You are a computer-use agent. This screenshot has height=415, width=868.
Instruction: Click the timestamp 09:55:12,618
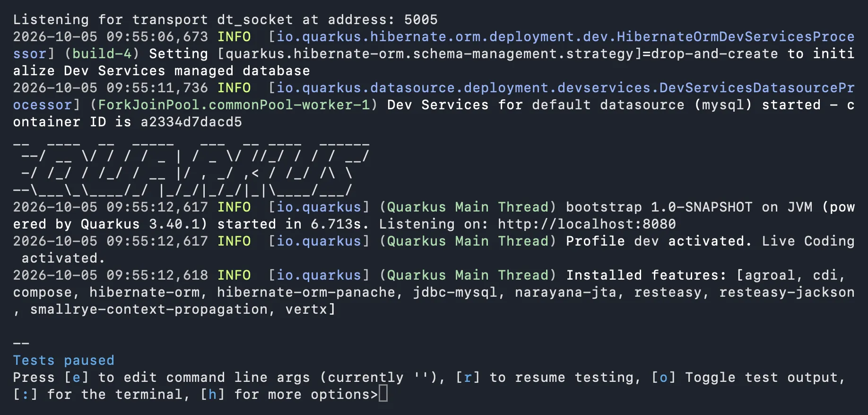click(157, 275)
